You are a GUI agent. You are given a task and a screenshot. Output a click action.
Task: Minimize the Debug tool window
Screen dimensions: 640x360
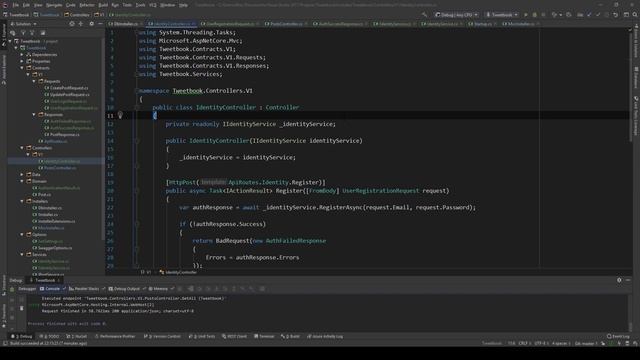pos(628,280)
